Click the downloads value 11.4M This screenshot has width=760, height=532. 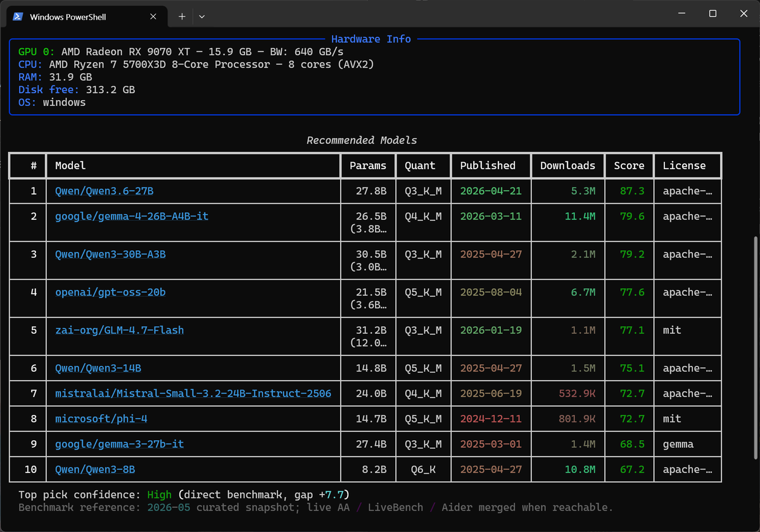[x=580, y=216]
